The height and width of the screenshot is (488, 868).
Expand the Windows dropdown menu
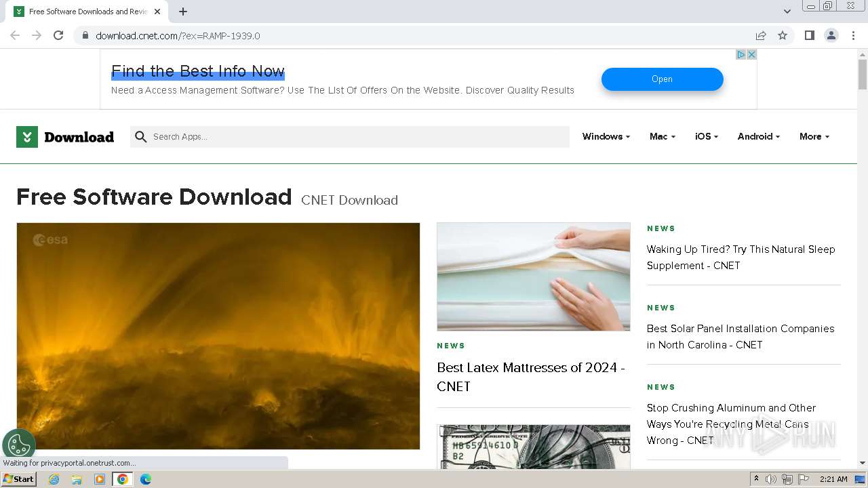[606, 136]
